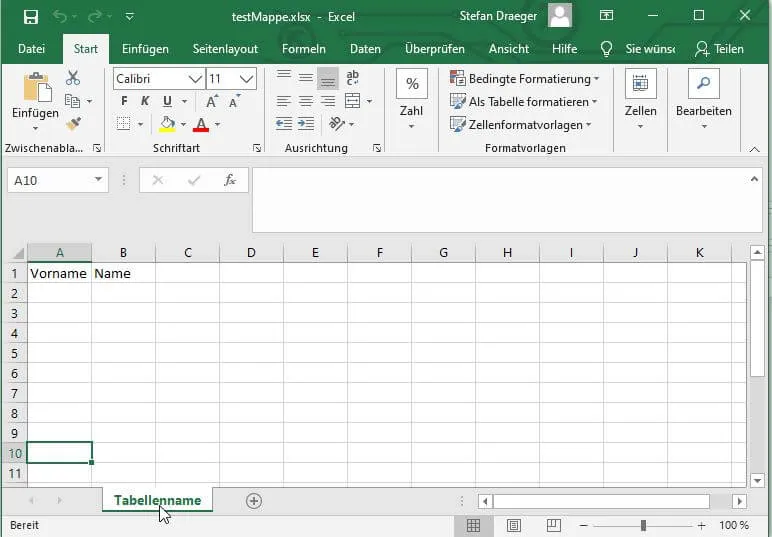Click the Cut scissors icon
Image resolution: width=772 pixels, height=537 pixels.
(x=73, y=78)
